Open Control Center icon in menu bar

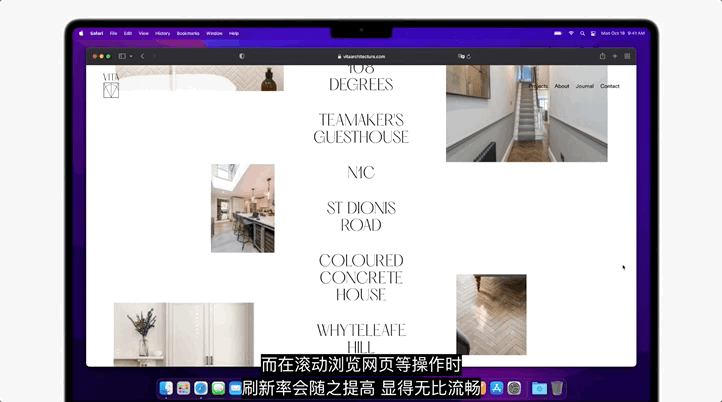click(x=593, y=33)
